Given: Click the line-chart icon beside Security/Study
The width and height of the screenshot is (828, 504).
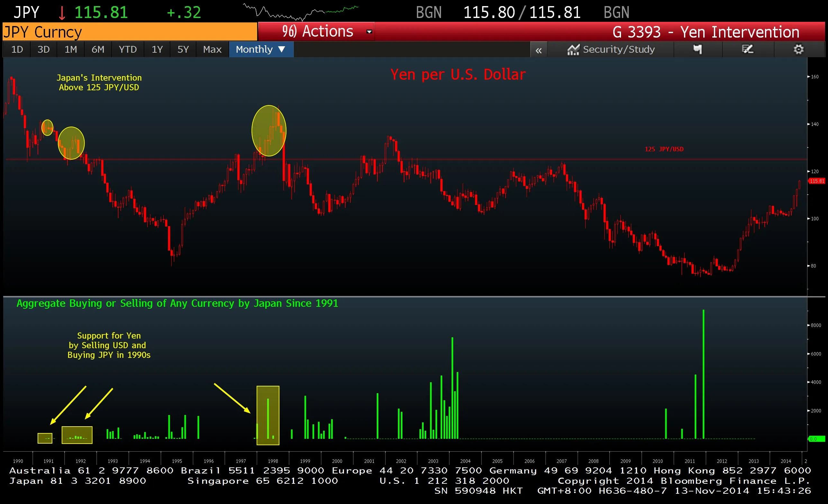Looking at the screenshot, I should click(574, 49).
